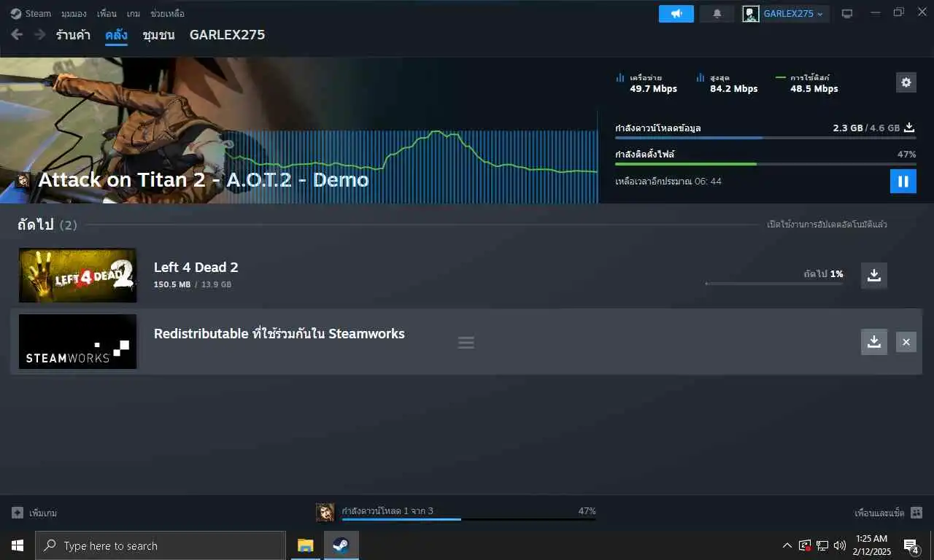Open the เพื่อน (Friends) menu
This screenshot has width=934, height=560.
pyautogui.click(x=107, y=13)
